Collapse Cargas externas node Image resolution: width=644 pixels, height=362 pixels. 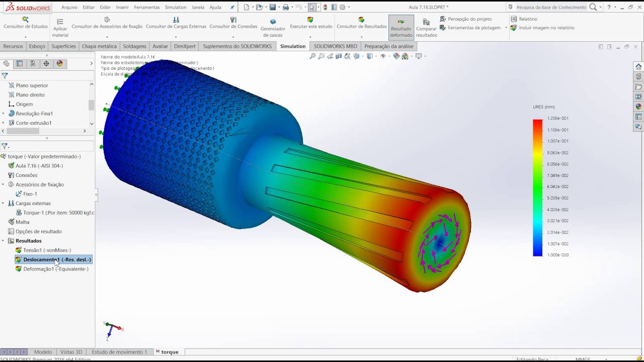[3, 203]
